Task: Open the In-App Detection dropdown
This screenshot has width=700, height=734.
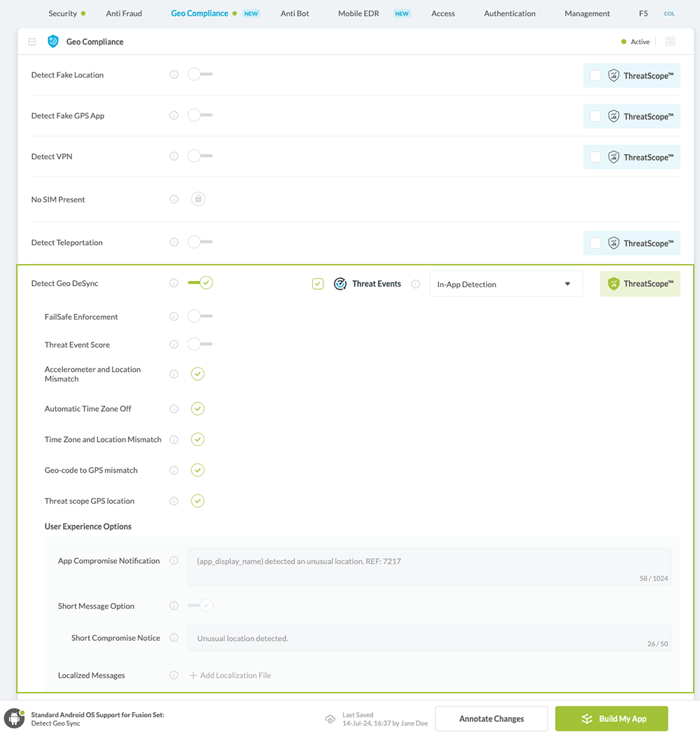Action: pos(505,283)
